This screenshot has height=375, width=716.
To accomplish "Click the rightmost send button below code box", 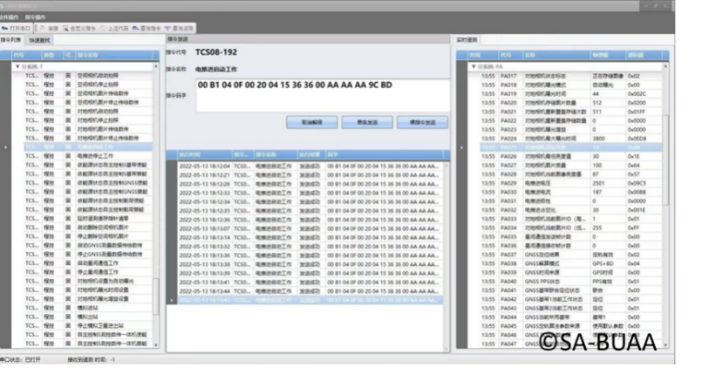I will pos(422,122).
